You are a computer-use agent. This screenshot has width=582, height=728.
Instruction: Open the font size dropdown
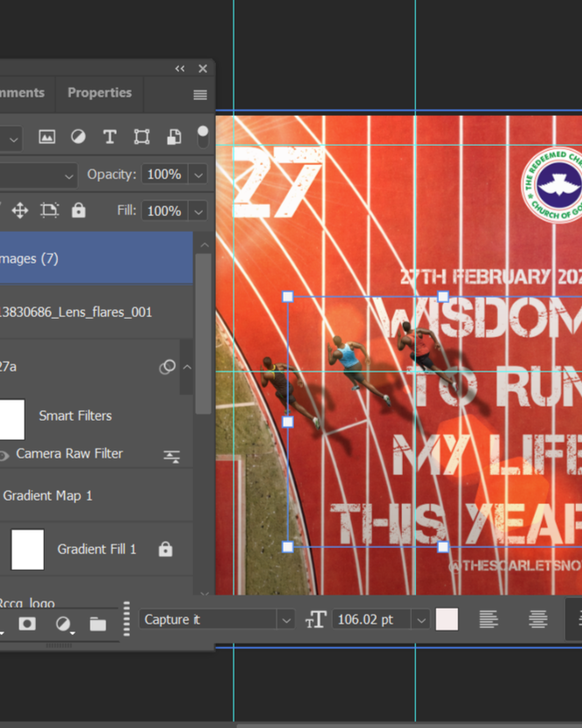pos(420,620)
